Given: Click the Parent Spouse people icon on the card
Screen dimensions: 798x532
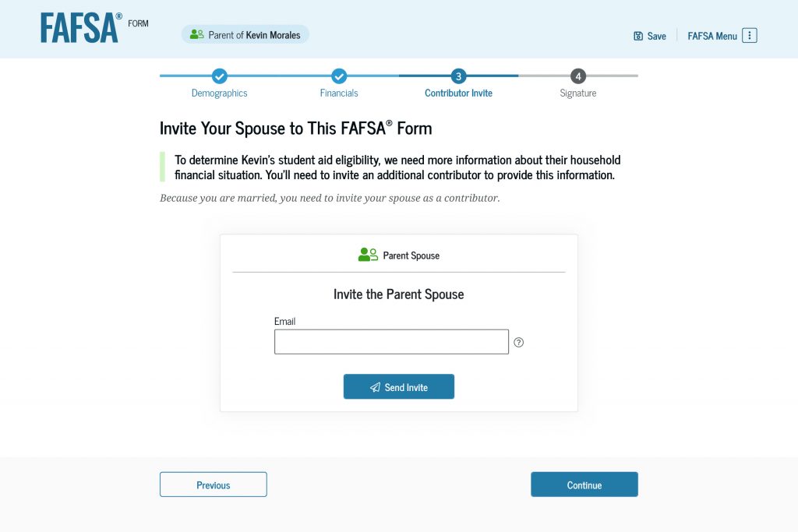Looking at the screenshot, I should click(x=366, y=254).
